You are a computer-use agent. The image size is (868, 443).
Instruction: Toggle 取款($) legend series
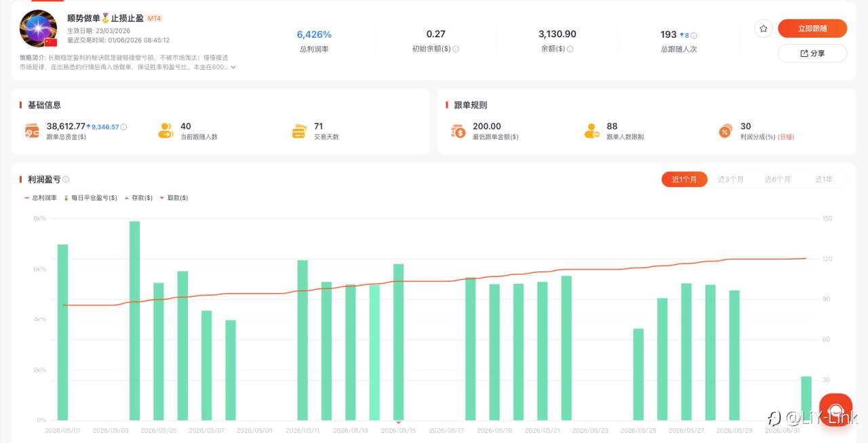click(x=174, y=198)
